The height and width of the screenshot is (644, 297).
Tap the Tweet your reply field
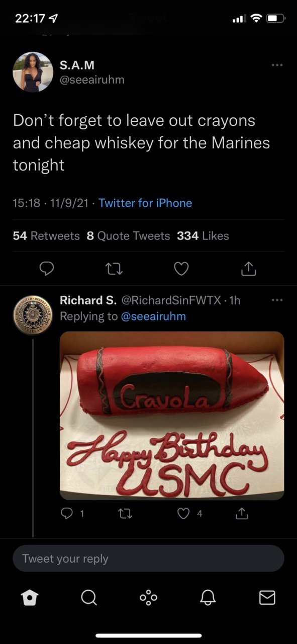click(148, 558)
